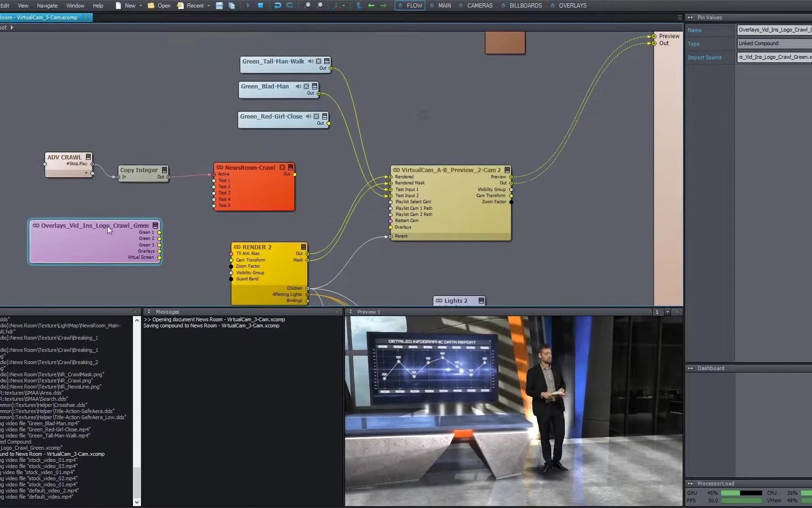
Task: Open the Preview 1 channel dropdown arrow
Action: [x=667, y=312]
